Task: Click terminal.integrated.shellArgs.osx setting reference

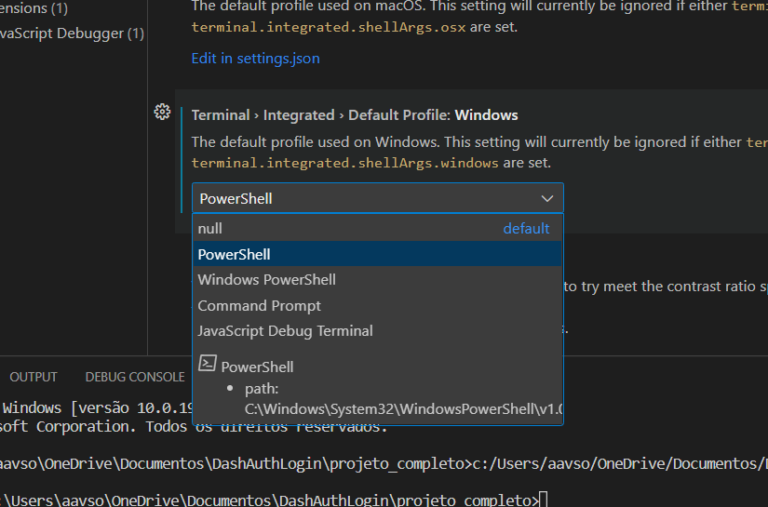Action: tap(328, 27)
